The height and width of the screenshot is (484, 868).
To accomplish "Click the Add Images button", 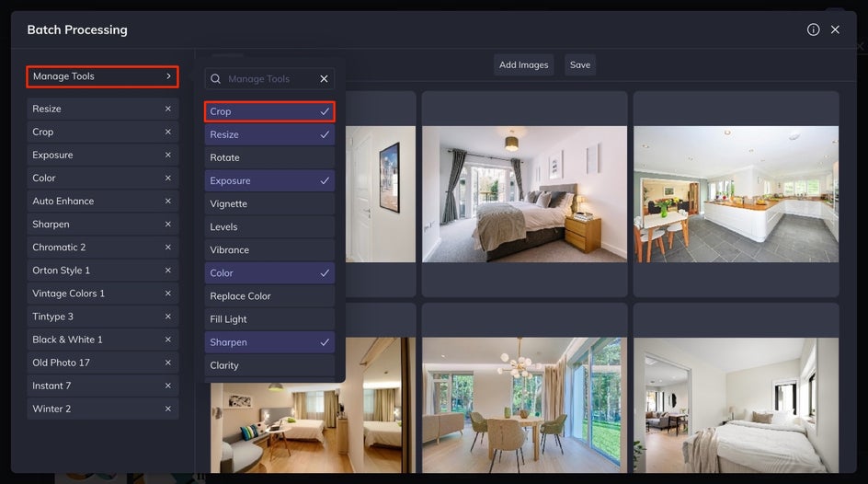I will click(524, 64).
